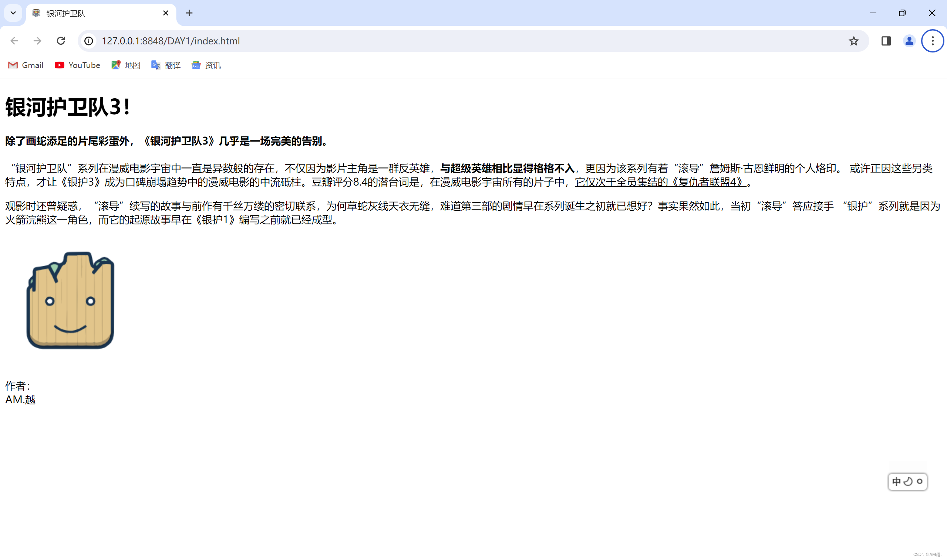Click the 作者: label
The image size is (947, 560).
point(18,386)
